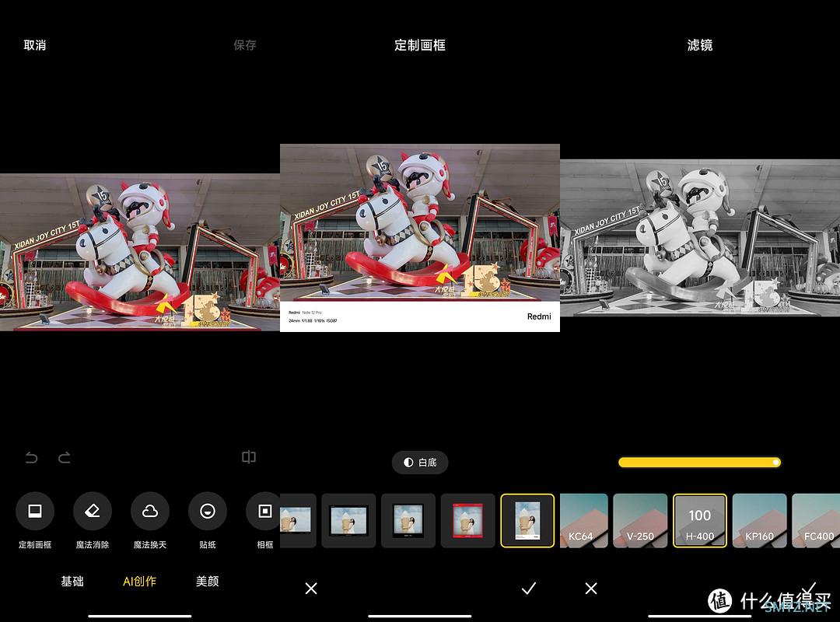The image size is (840, 622).
Task: Click the undo arrow icon
Action: point(32,458)
